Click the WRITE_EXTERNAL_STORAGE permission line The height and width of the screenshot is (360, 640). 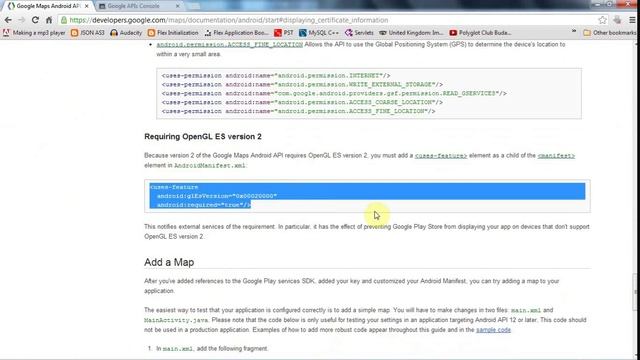tap(302, 84)
